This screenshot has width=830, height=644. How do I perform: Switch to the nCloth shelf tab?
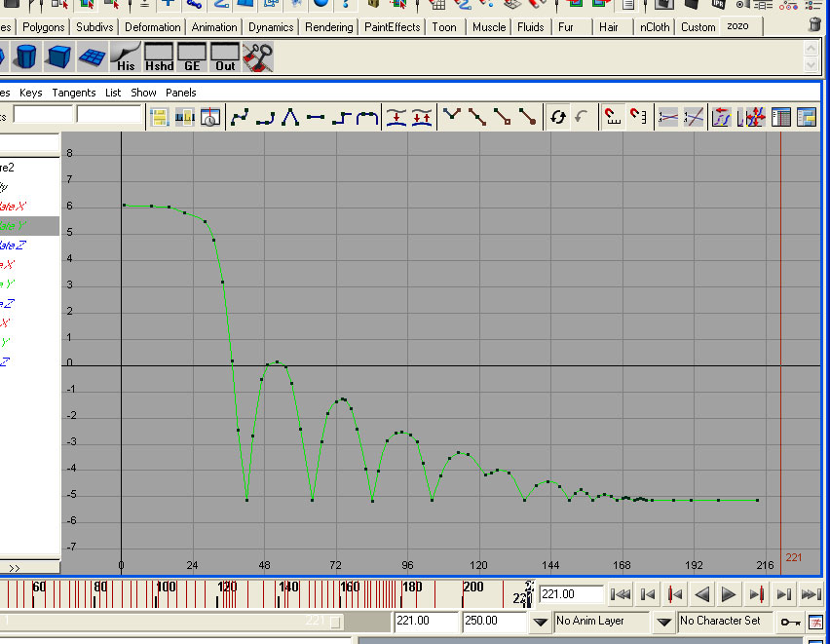pyautogui.click(x=655, y=27)
